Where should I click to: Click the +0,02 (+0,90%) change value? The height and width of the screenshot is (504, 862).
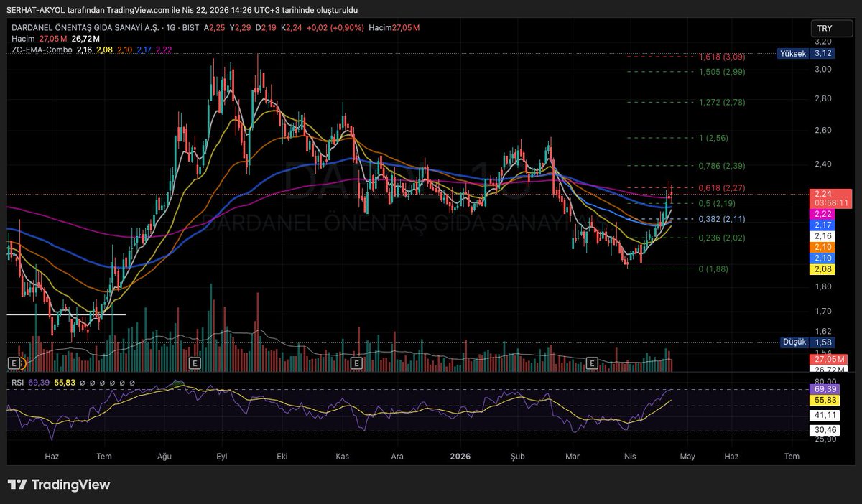point(334,27)
